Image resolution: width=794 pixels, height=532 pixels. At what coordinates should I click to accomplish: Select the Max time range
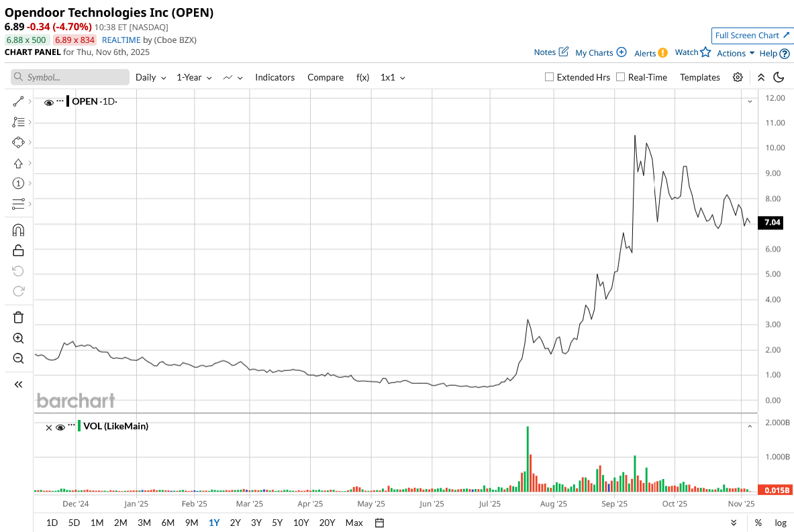(x=354, y=523)
